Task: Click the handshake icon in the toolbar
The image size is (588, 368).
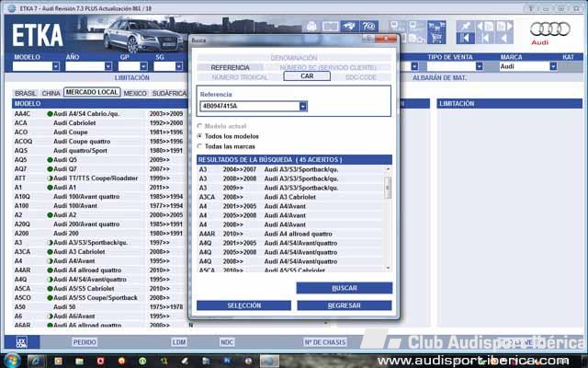Action: pyautogui.click(x=349, y=27)
